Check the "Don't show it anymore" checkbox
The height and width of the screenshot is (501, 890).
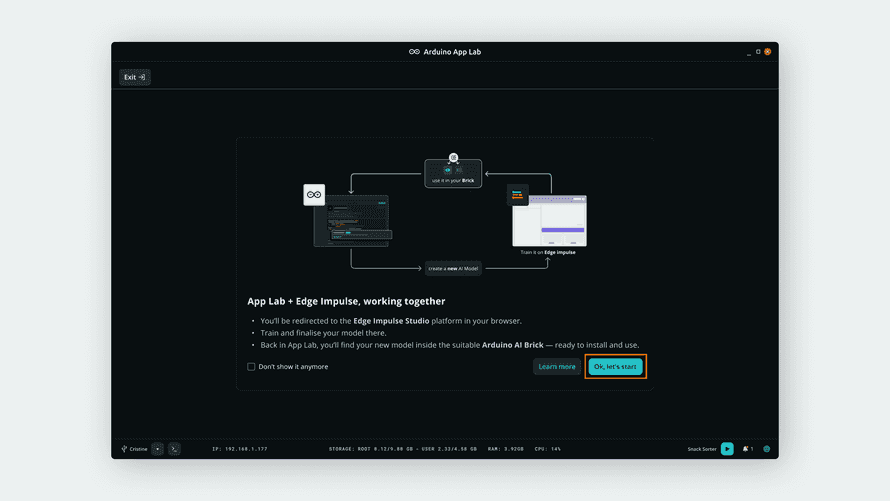click(x=251, y=367)
